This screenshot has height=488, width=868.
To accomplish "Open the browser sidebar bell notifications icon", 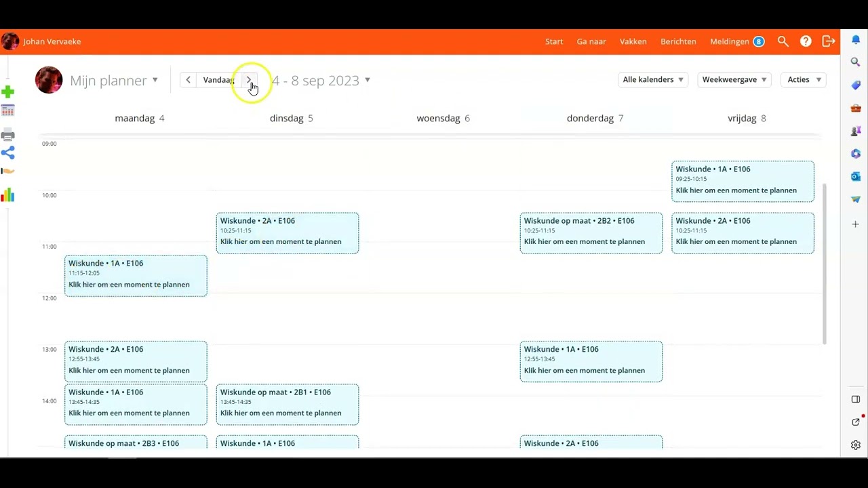I will pos(856,40).
